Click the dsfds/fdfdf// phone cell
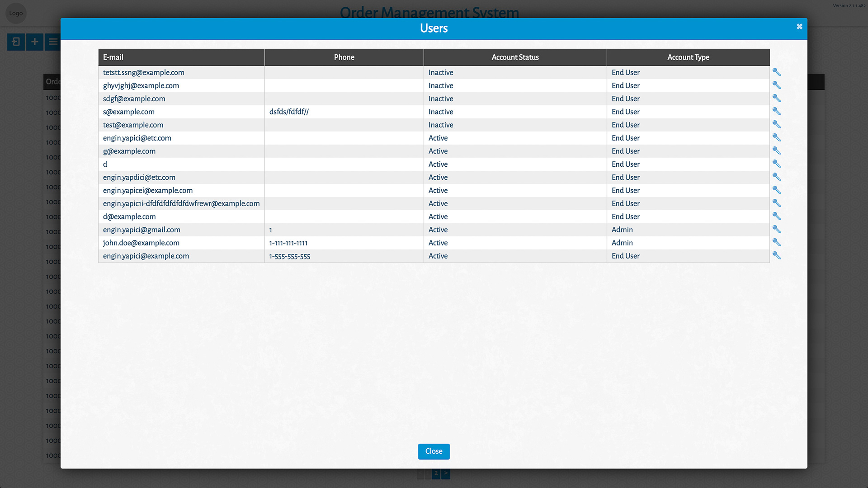 point(289,112)
